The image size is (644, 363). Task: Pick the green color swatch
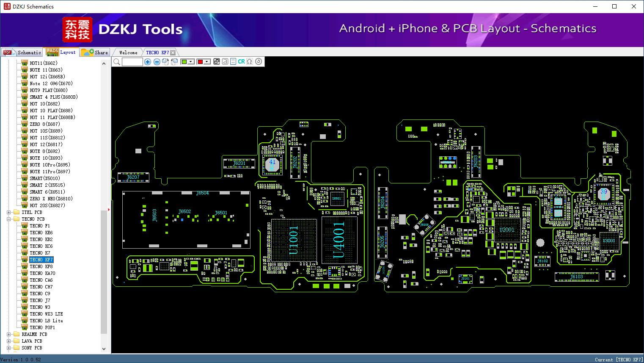(184, 62)
